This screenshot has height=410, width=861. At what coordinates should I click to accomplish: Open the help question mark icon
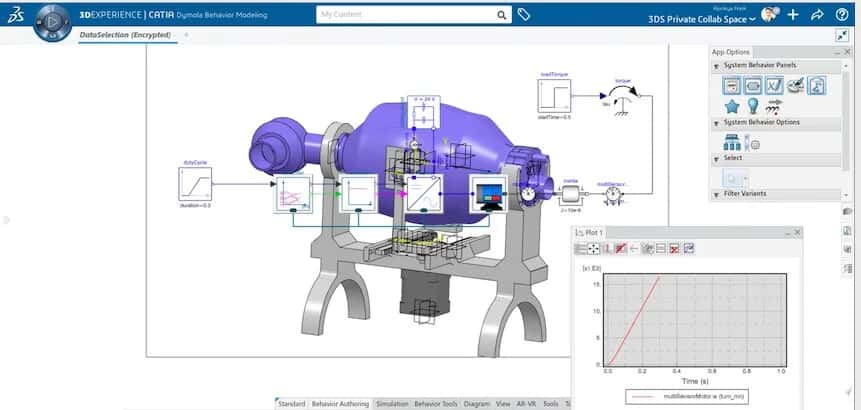click(842, 15)
